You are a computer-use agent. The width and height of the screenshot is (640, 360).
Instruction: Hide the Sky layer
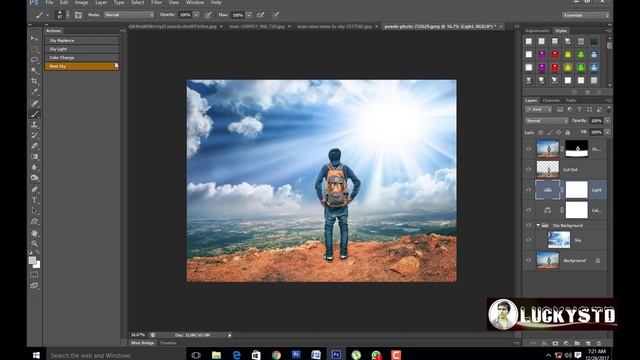tap(529, 240)
